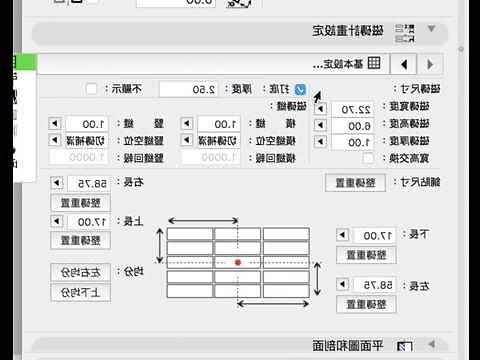Click the 整磚重置 button beside 舖貼尺寸
The image size is (480, 360).
[x=355, y=183]
